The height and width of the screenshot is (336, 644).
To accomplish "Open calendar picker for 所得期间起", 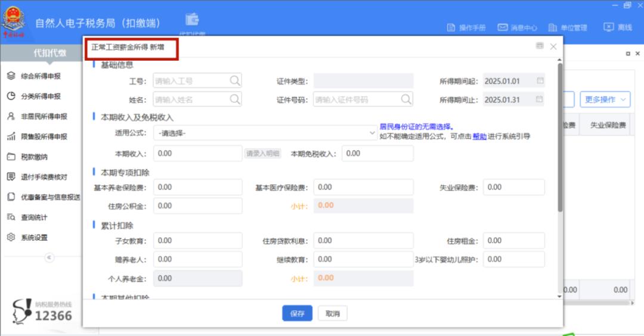I will click(x=540, y=81).
